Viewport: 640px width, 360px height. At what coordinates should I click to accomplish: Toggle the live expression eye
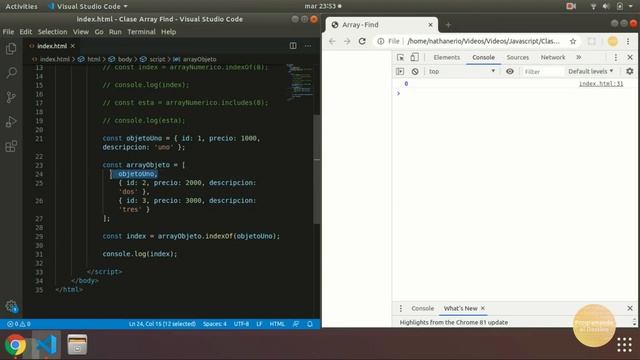(x=510, y=71)
